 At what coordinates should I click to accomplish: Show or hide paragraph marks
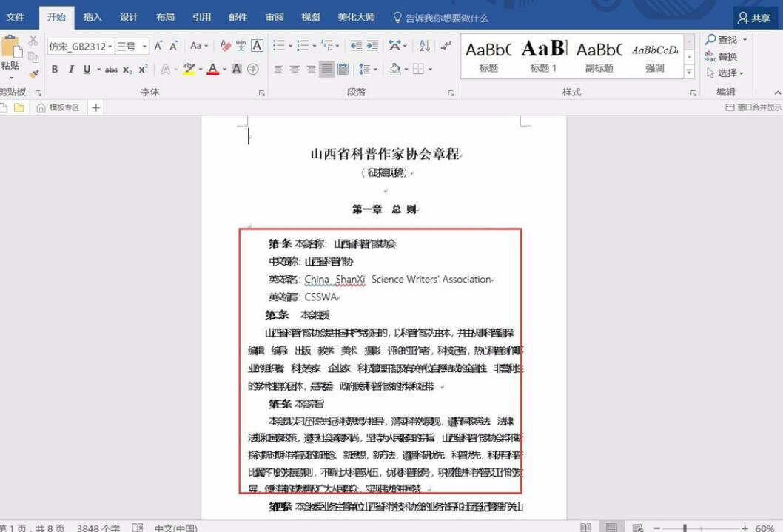click(446, 46)
